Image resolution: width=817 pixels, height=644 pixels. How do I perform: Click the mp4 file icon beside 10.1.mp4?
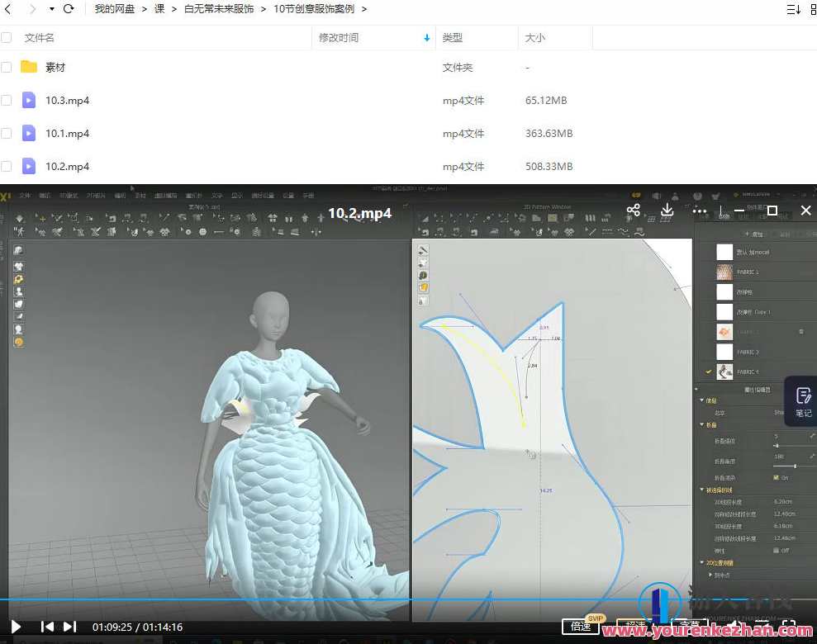point(27,133)
